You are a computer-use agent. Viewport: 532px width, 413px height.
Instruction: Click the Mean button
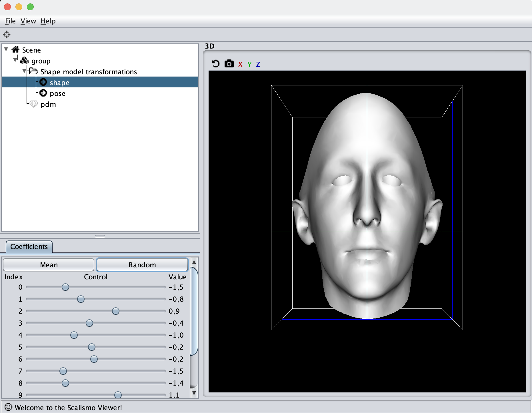point(49,265)
